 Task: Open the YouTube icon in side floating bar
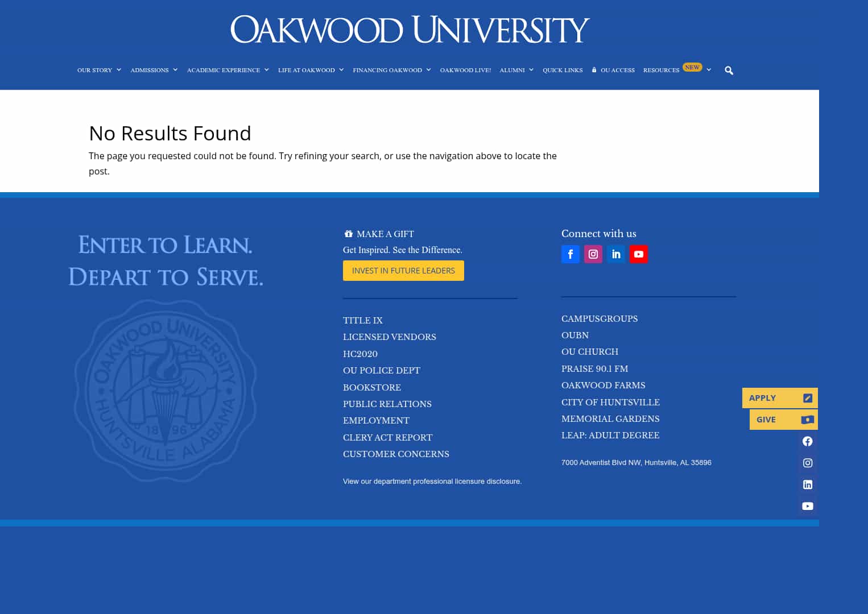pos(808,506)
